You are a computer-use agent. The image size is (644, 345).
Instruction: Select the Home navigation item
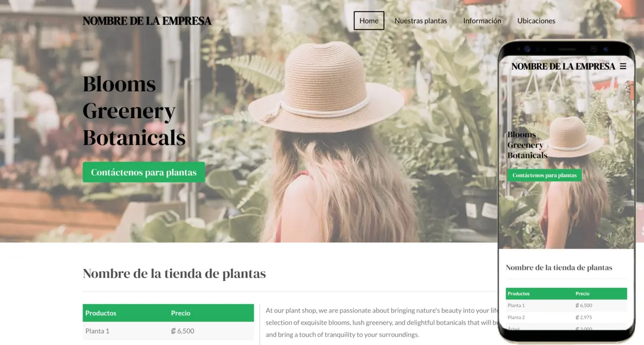369,21
